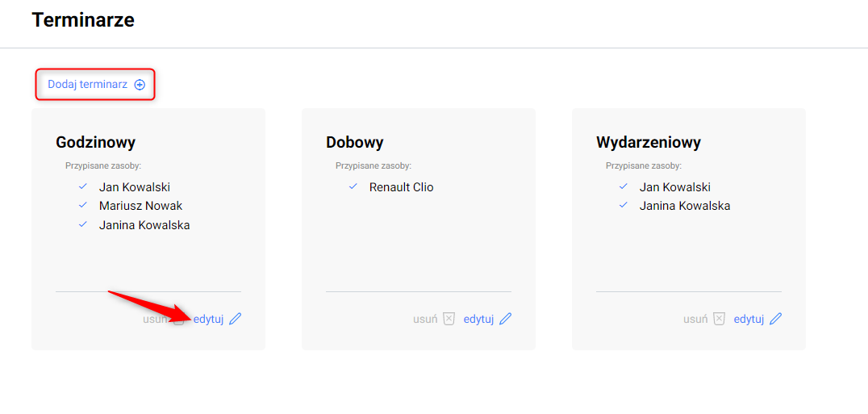868x414 pixels.
Task: Select Janina Kowalska in Godzinowy card
Action: 144,225
